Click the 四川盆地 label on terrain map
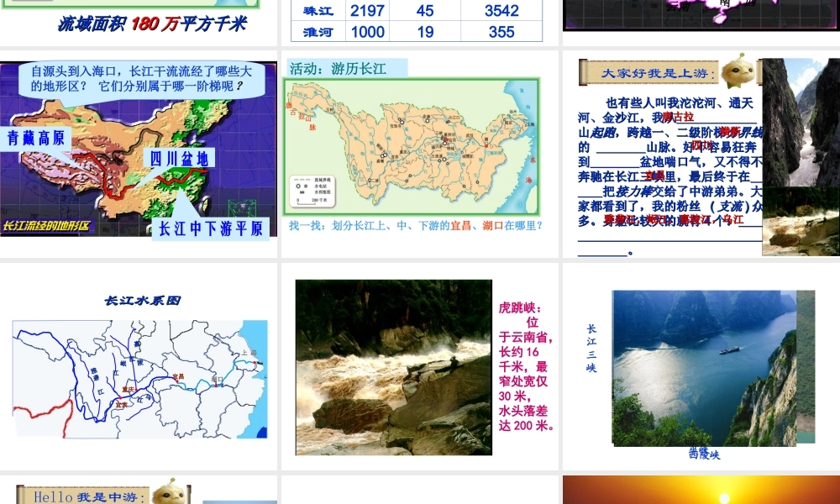Screen dimensions: 840x504 (179, 159)
